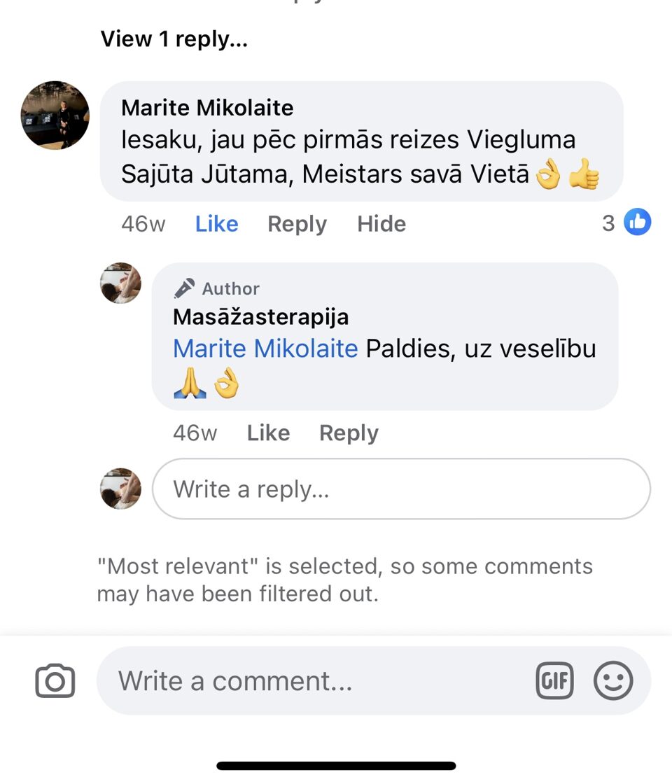Tap the blue thumbs-up reaction icon
Screen dimensions: 672x784
pos(637,223)
